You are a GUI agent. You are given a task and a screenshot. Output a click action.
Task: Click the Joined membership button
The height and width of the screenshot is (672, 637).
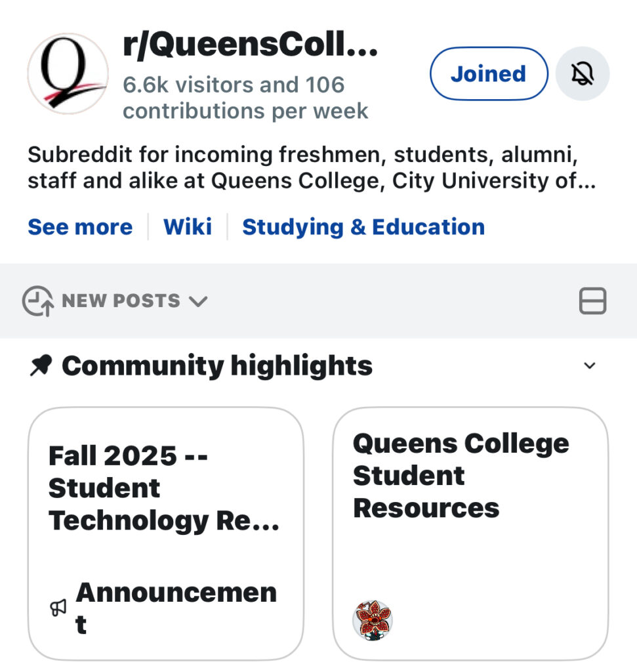click(x=488, y=73)
